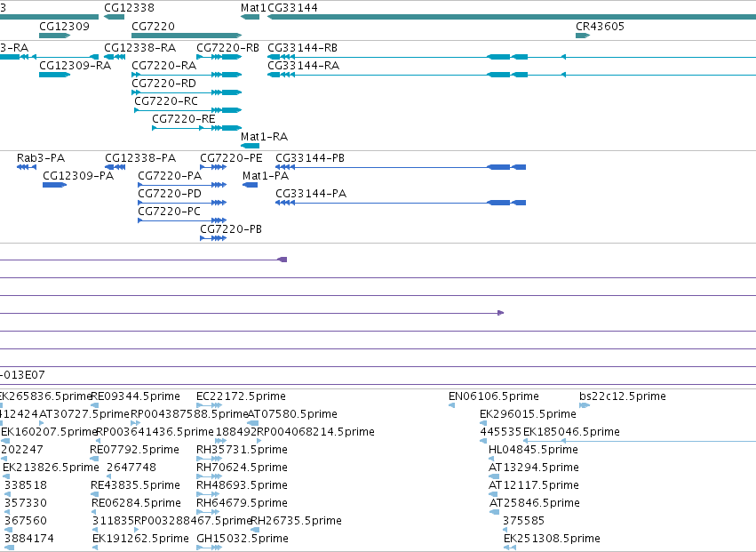Select protein CG33144-PB label

[310, 158]
